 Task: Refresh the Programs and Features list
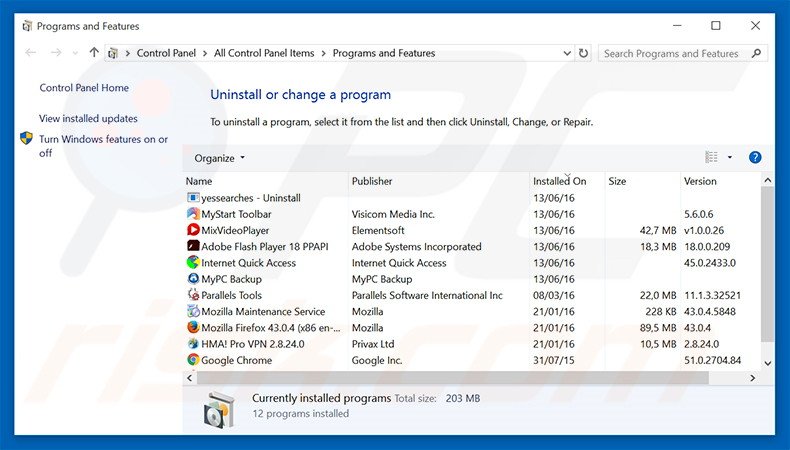(x=583, y=53)
